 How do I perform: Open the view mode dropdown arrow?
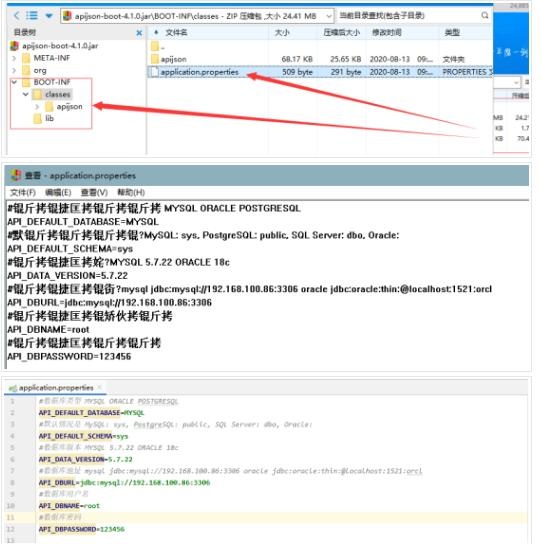click(x=49, y=16)
